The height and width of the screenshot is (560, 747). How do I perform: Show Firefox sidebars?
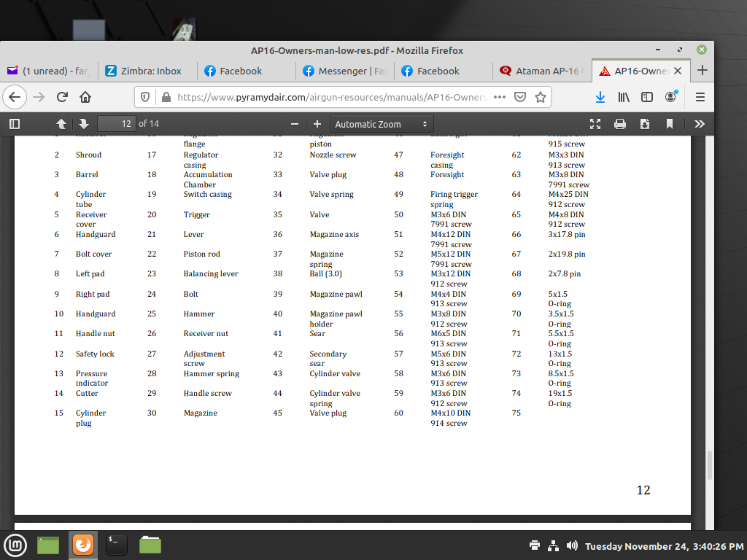(647, 97)
